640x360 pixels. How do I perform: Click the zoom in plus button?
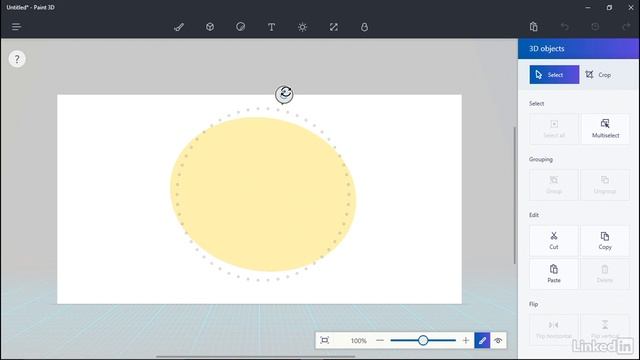[466, 340]
